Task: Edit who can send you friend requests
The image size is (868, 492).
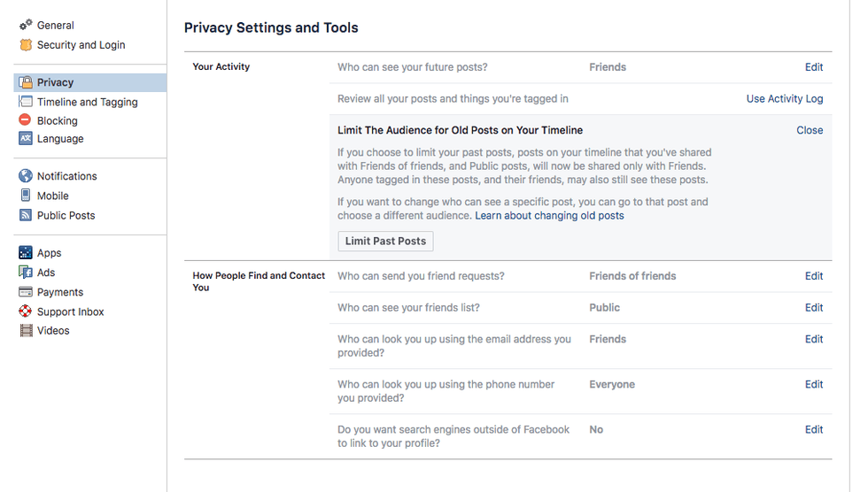Action: click(x=813, y=276)
